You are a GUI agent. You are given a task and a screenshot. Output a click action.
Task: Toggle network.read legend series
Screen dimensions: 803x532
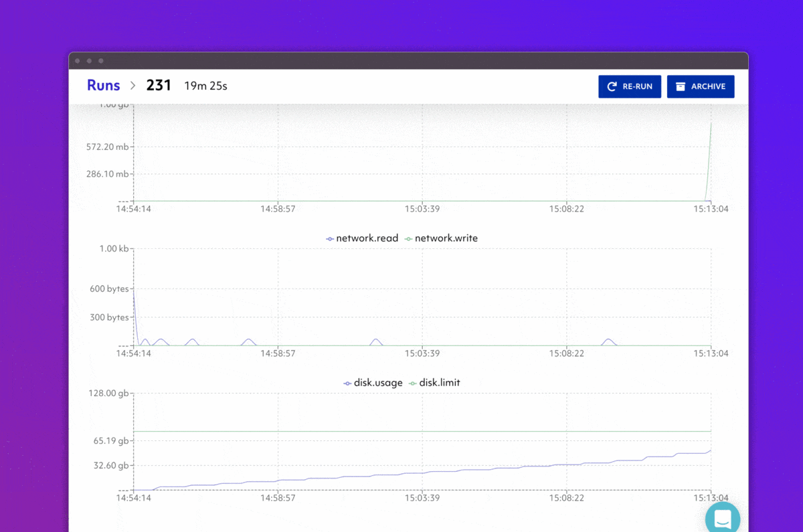click(x=362, y=238)
